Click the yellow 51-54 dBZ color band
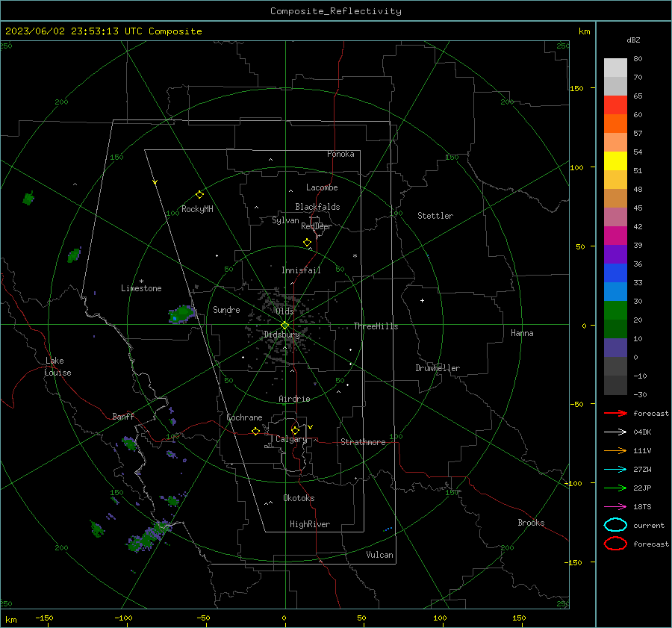This screenshot has height=628, width=672. click(x=615, y=161)
